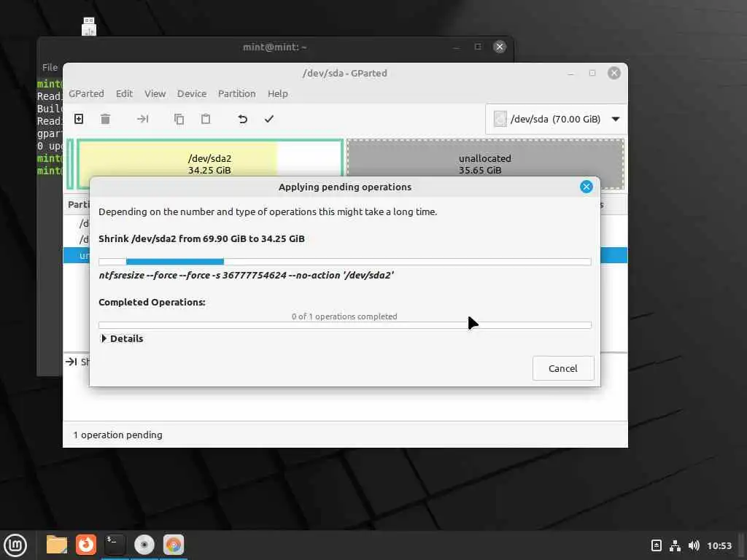The width and height of the screenshot is (747, 560).
Task: Click the disc installer taskbar icon
Action: (144, 545)
